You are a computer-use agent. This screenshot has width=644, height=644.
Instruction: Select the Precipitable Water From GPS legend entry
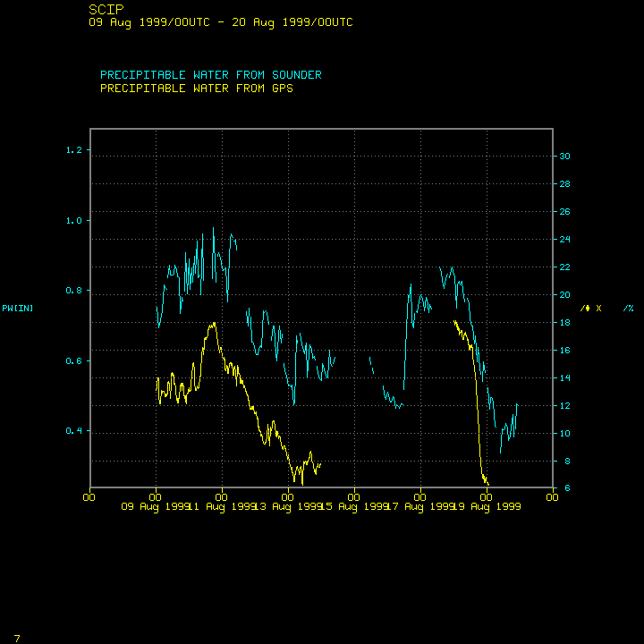(197, 89)
